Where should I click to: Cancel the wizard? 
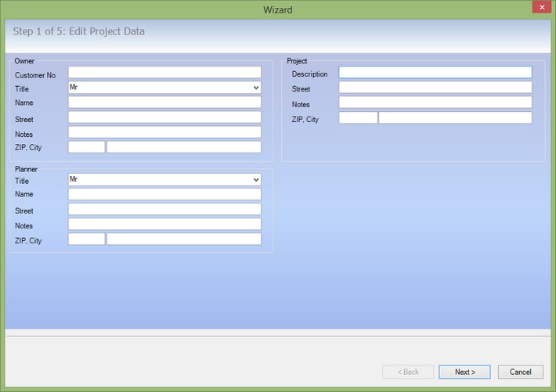point(520,372)
